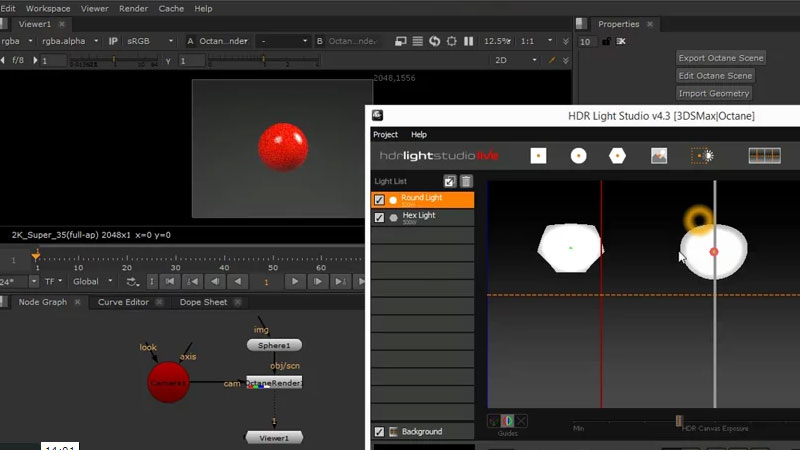Click the clipping toggle icon in viewer toolbar
The image size is (800, 450).
[401, 41]
